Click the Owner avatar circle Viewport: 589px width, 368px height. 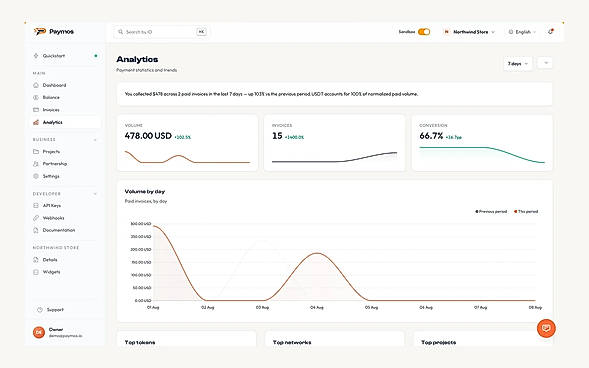tap(39, 332)
